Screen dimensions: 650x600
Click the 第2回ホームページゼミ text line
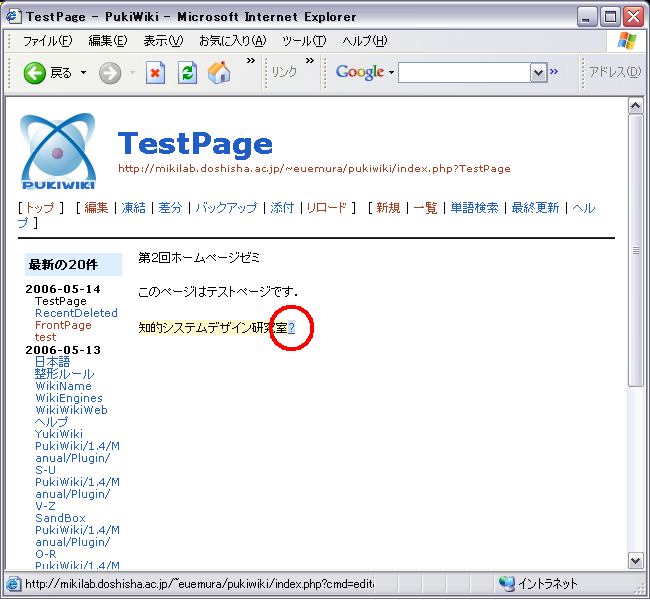199,257
